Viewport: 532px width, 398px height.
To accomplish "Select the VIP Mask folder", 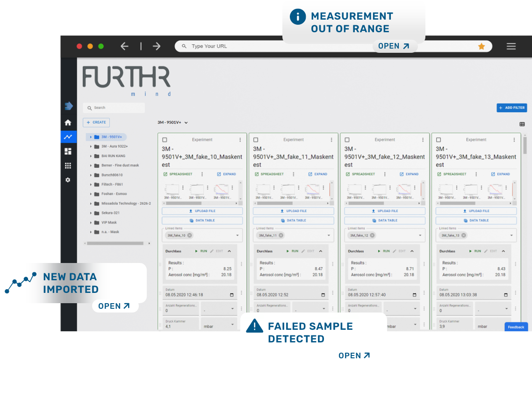I will coord(109,222).
